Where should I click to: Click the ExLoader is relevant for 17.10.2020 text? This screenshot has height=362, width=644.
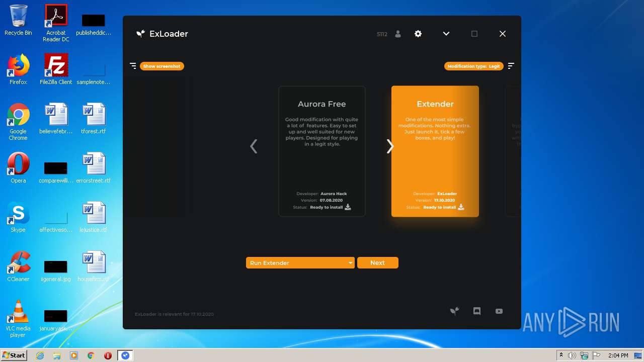click(174, 314)
